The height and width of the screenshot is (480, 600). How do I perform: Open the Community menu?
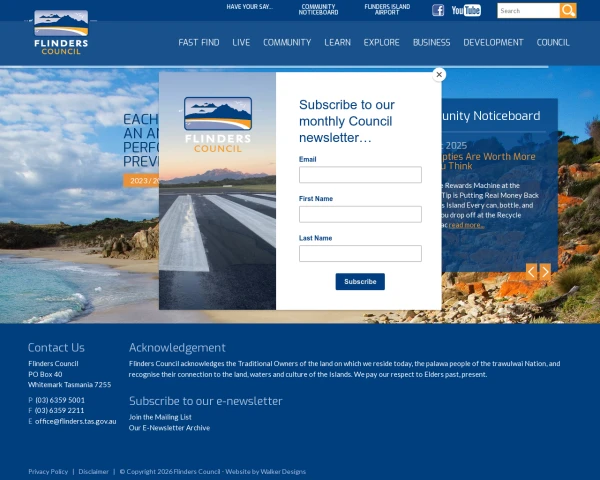point(287,42)
